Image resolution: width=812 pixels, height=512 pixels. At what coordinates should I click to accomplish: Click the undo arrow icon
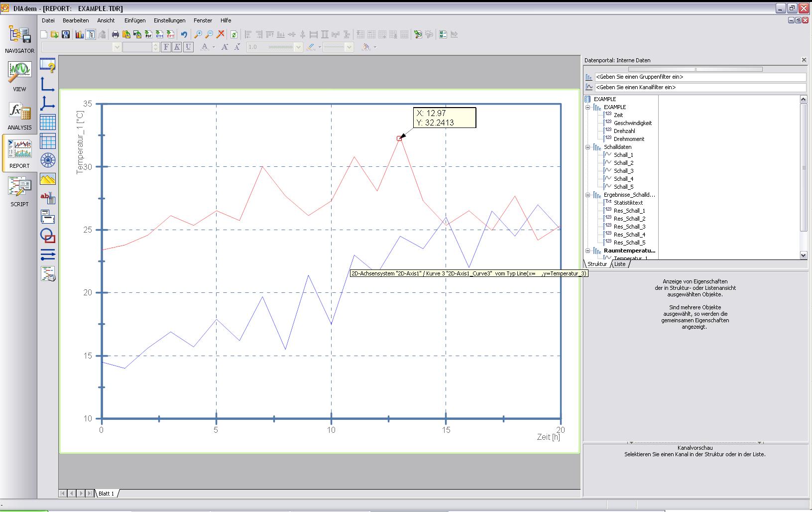(x=184, y=34)
